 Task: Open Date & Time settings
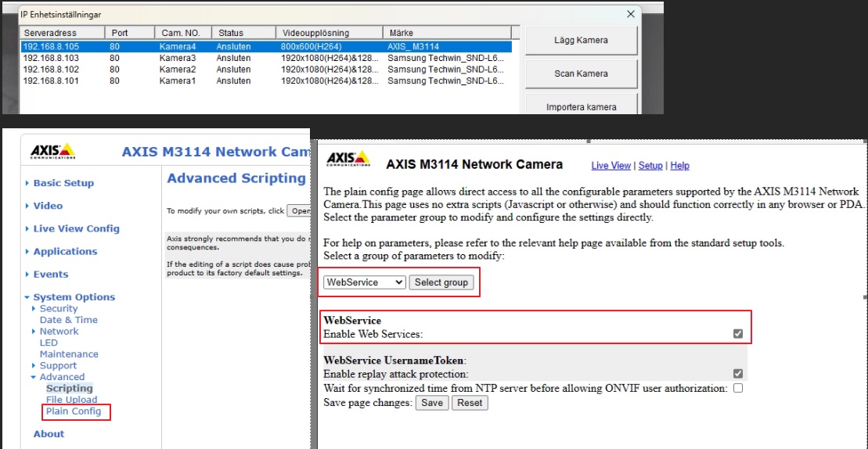(69, 320)
